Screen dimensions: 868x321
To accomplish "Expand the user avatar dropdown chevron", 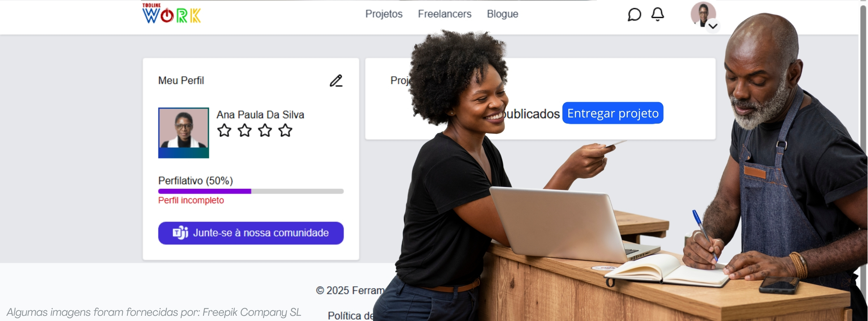I will click(713, 26).
